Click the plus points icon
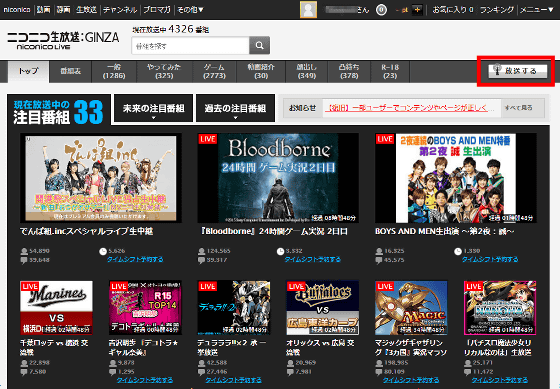This screenshot has width=560, height=389. (417, 10)
